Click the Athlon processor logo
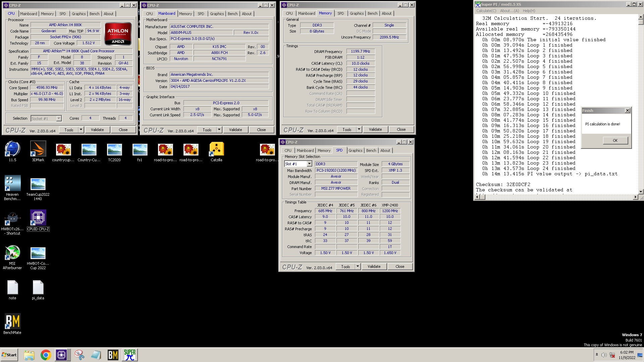This screenshot has width=644, height=362. [x=118, y=34]
